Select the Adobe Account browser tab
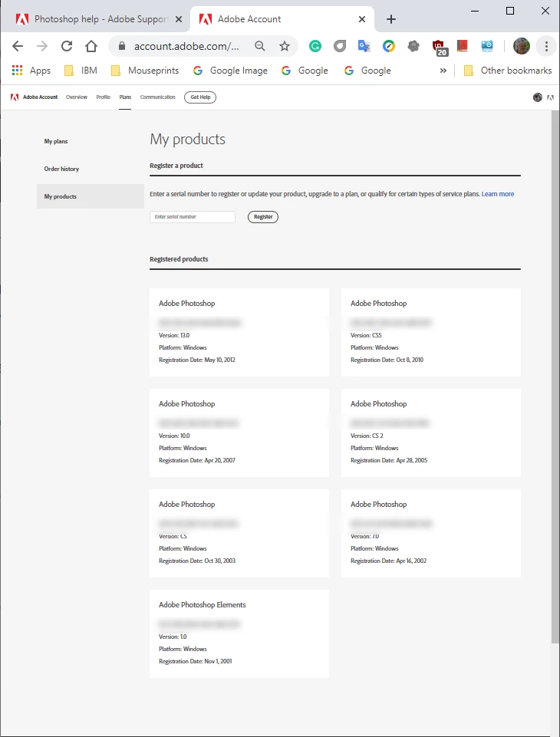 point(282,19)
